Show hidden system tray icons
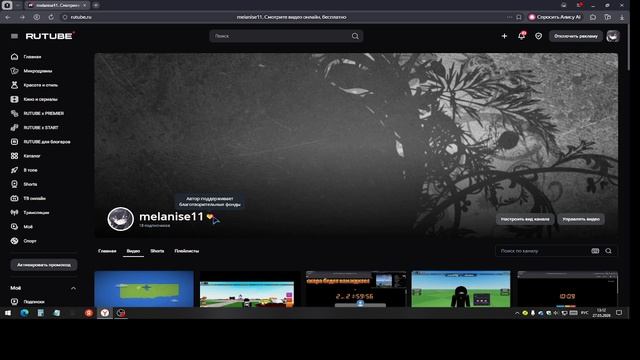This screenshot has width=640, height=360. click(517, 313)
